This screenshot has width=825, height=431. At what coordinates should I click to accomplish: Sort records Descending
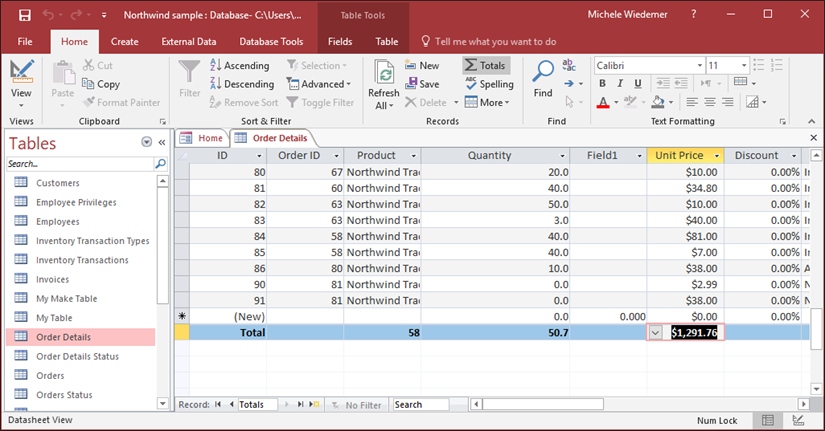[x=242, y=84]
